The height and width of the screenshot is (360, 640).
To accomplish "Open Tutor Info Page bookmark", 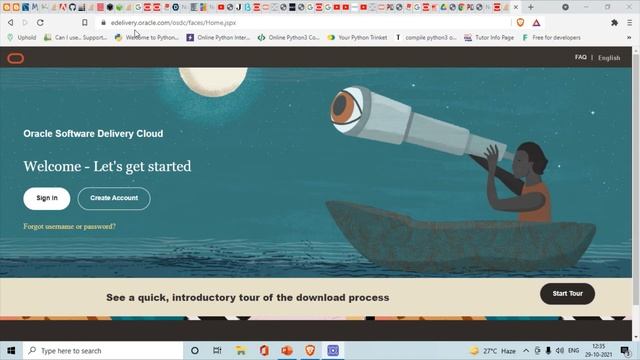I will (489, 38).
